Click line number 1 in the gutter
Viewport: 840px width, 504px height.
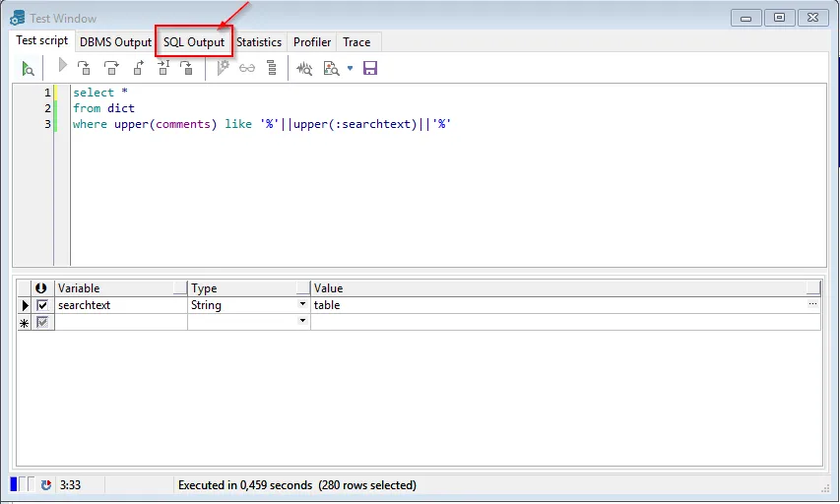pyautogui.click(x=47, y=93)
